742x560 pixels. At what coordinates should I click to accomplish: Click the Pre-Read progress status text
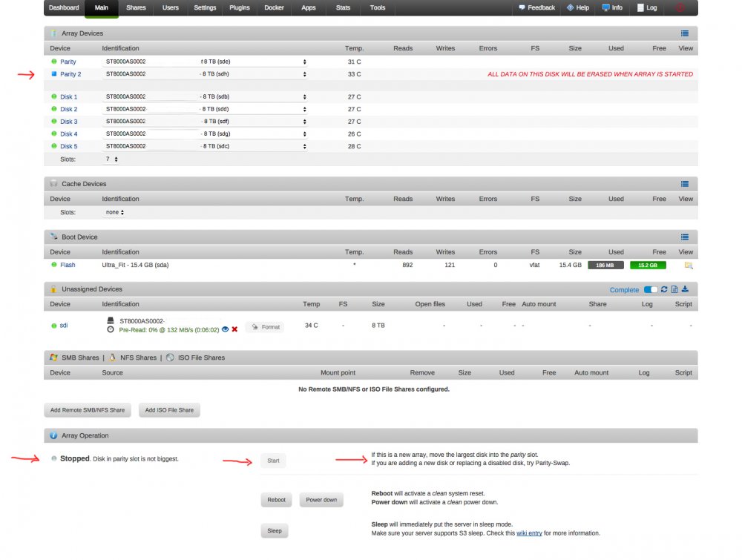click(x=169, y=329)
